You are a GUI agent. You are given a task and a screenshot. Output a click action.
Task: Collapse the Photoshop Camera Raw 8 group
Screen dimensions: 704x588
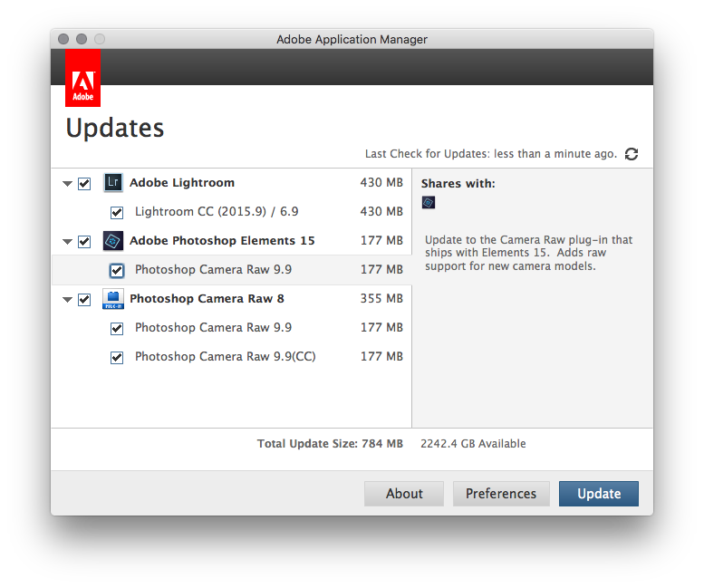[67, 299]
